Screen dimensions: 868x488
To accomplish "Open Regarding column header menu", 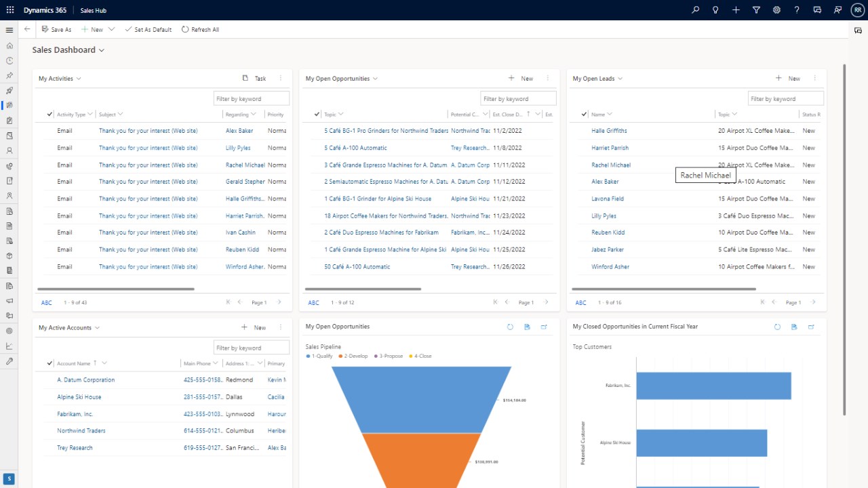I will click(254, 115).
